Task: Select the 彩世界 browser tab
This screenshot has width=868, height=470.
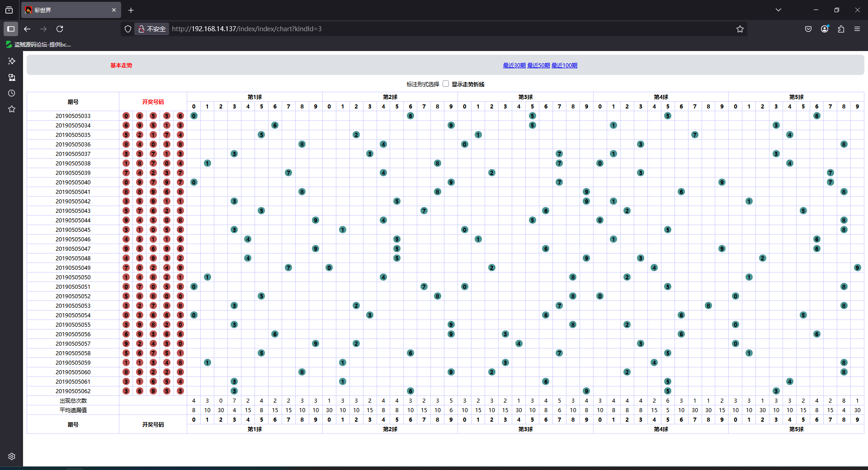Action: pos(68,10)
